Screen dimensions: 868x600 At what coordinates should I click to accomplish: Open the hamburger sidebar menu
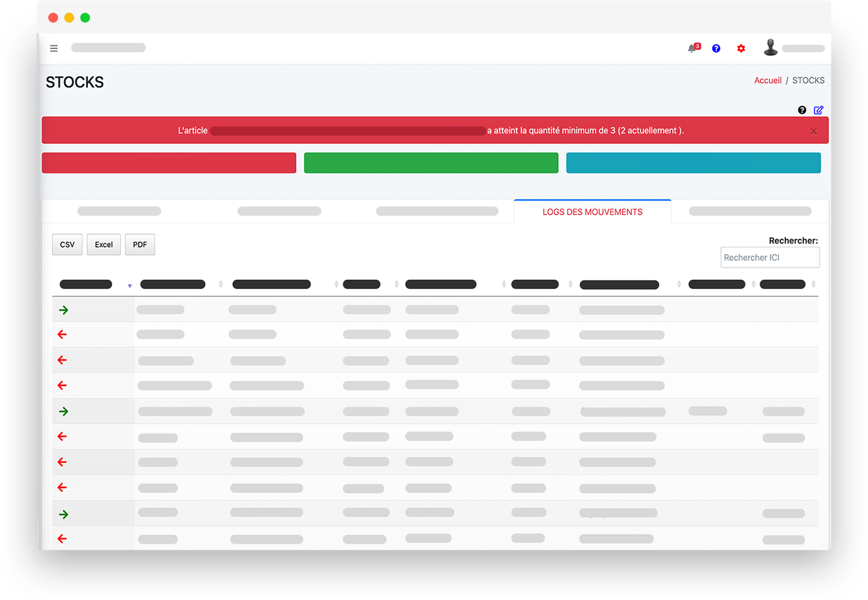[x=53, y=48]
